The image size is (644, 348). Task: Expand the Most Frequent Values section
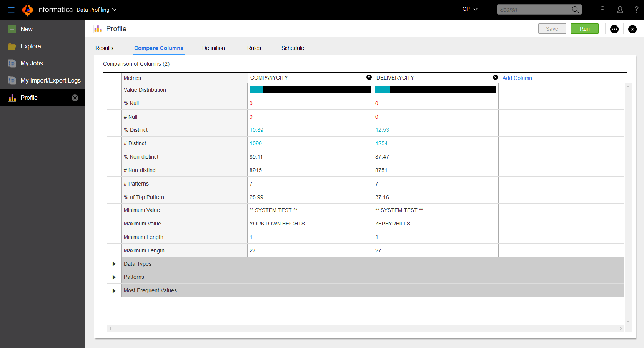pos(114,291)
